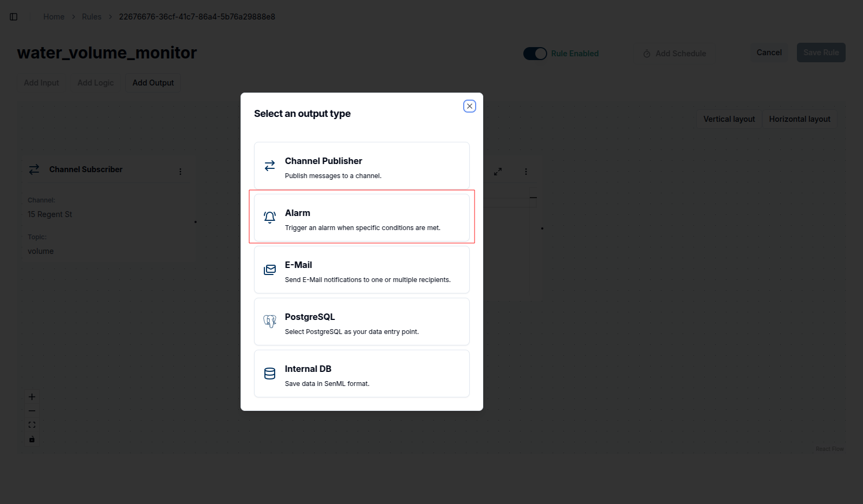Click the Channel Subscriber arrows icon

click(34, 169)
